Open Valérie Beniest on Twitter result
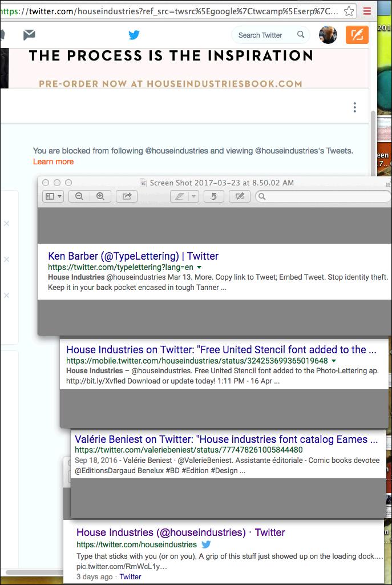Screen dimensions: 392x585 click(226, 439)
